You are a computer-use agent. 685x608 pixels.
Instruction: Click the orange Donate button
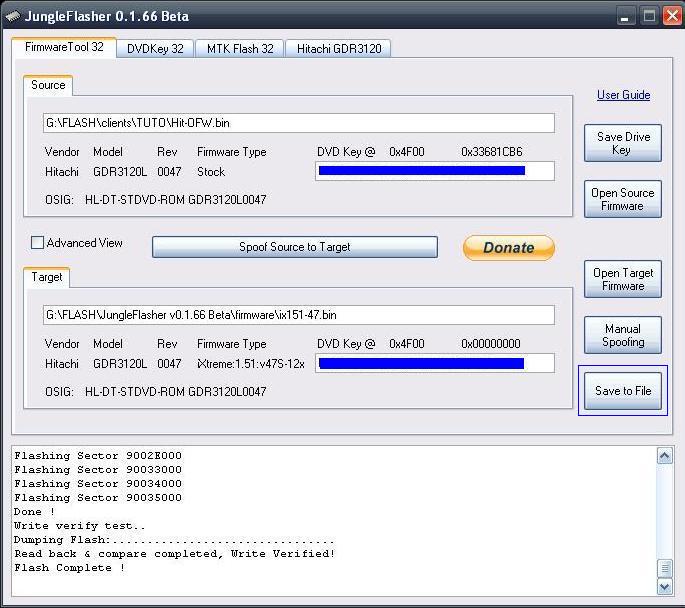pos(509,248)
